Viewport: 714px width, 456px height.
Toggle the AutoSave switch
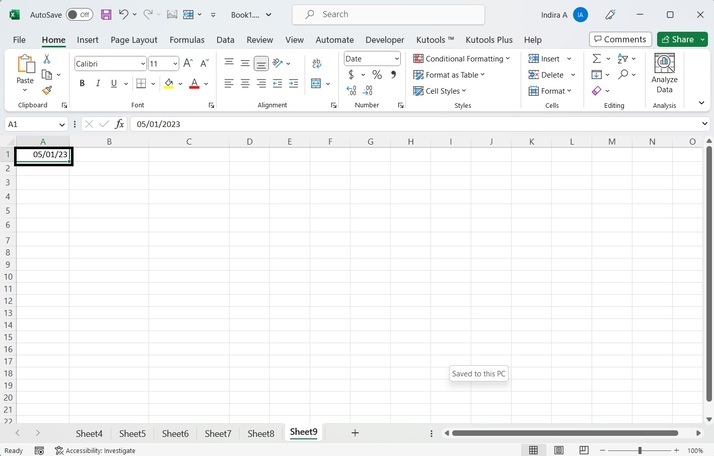click(x=79, y=15)
